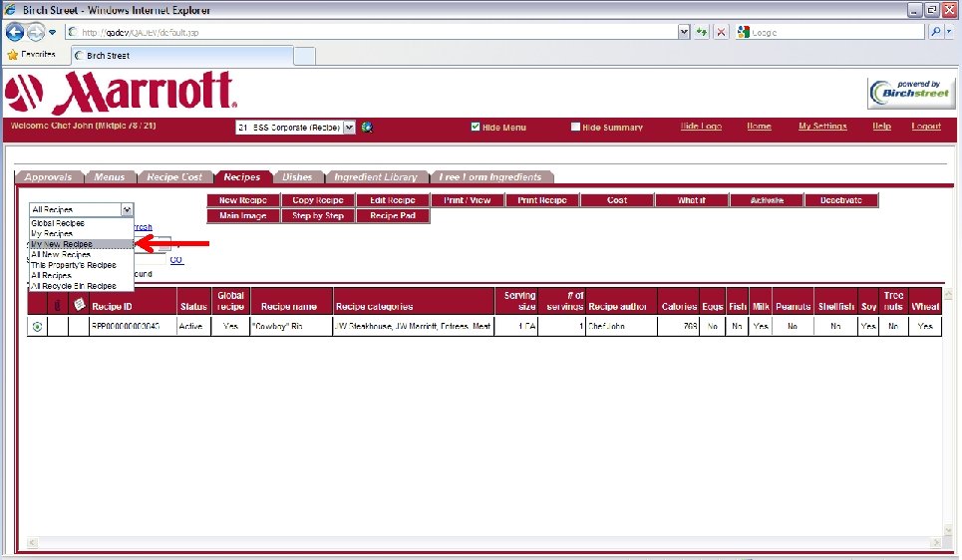The image size is (962, 560).
Task: Click the "Cowboy" Rib recipe name cell
Action: point(291,326)
